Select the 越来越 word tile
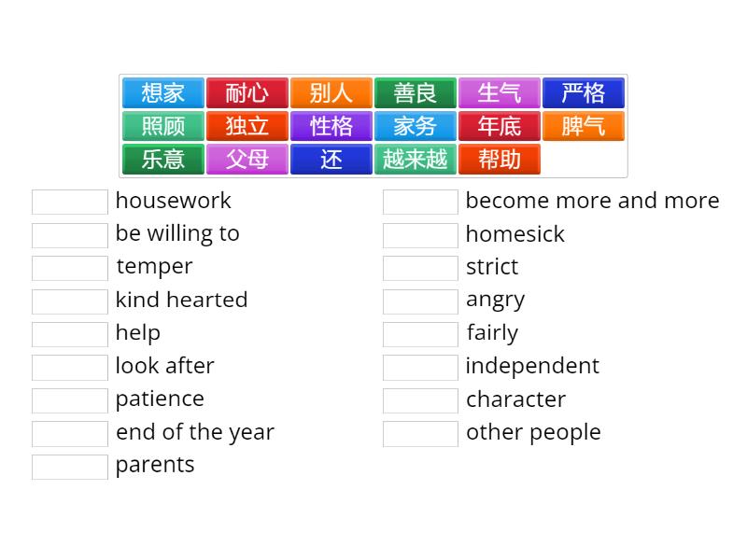 pos(416,159)
